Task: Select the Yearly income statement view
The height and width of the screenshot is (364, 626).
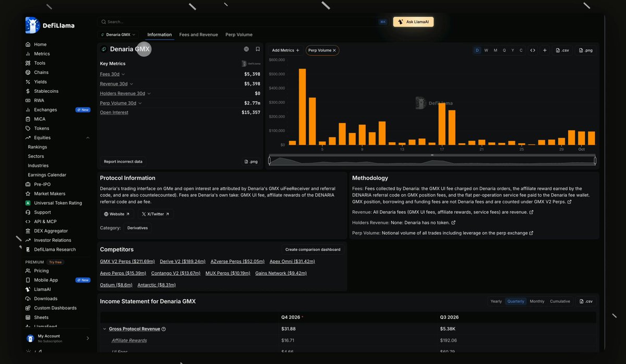Action: 496,301
